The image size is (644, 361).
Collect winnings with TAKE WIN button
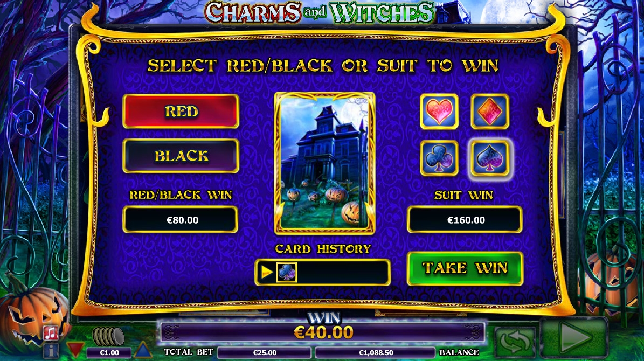465,268
